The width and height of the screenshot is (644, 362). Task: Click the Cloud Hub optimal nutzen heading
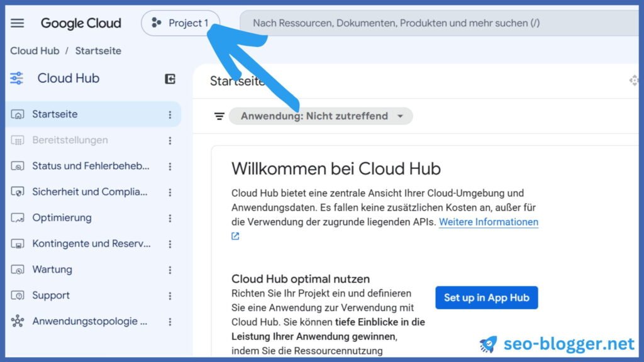(301, 278)
